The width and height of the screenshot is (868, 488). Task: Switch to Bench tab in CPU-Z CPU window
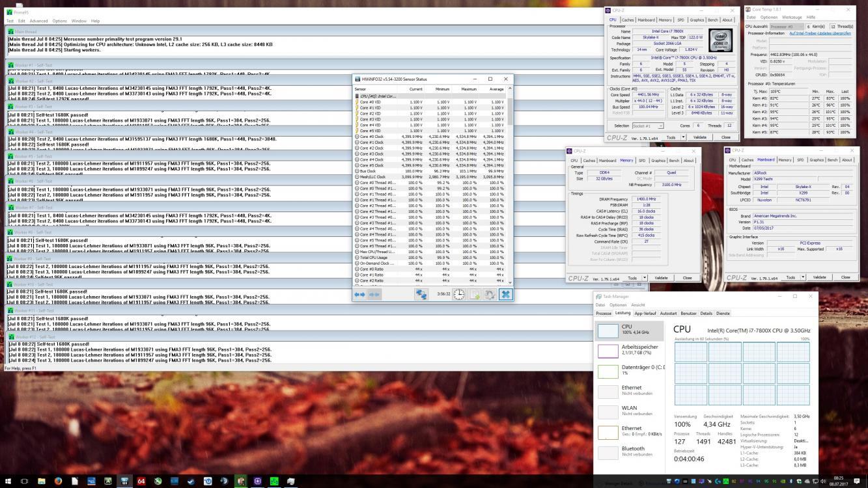coord(713,20)
